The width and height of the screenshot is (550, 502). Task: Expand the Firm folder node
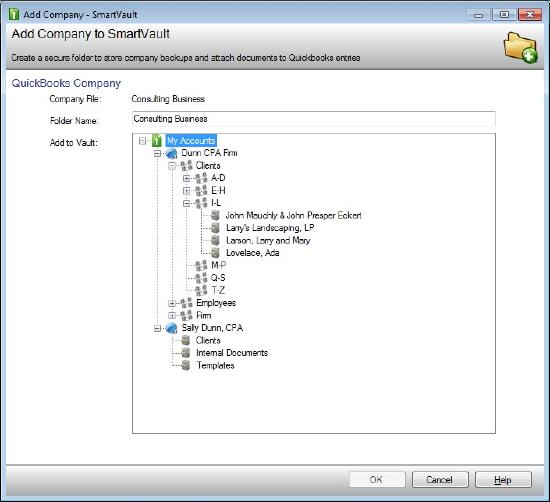[172, 315]
